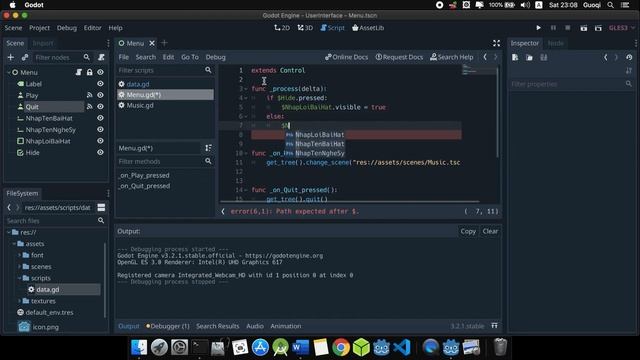Pause the running scene
This screenshot has width=640, height=360.
[553, 28]
